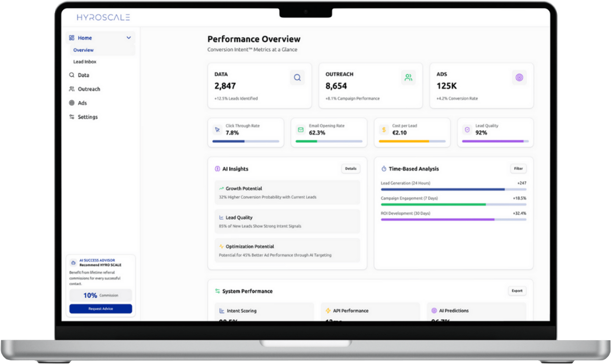Image resolution: width=611 pixels, height=364 pixels.
Task: Click the stopwatch icon by Time-Based Analysis
Action: pyautogui.click(x=384, y=169)
